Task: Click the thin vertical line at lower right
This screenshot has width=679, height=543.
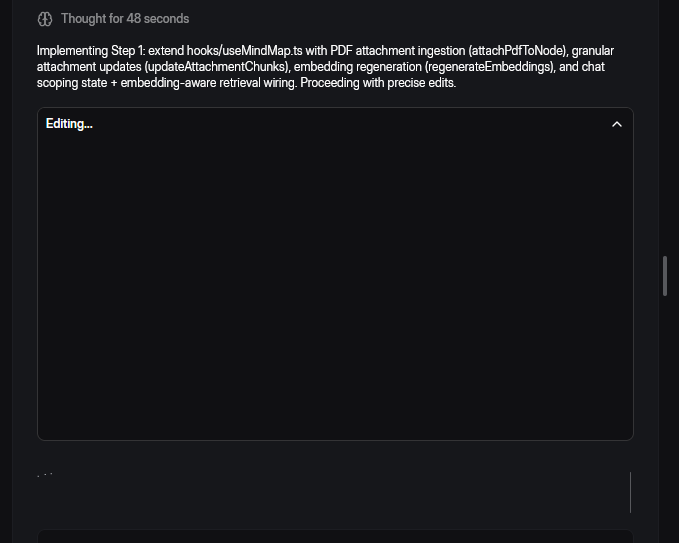Action: [630, 491]
